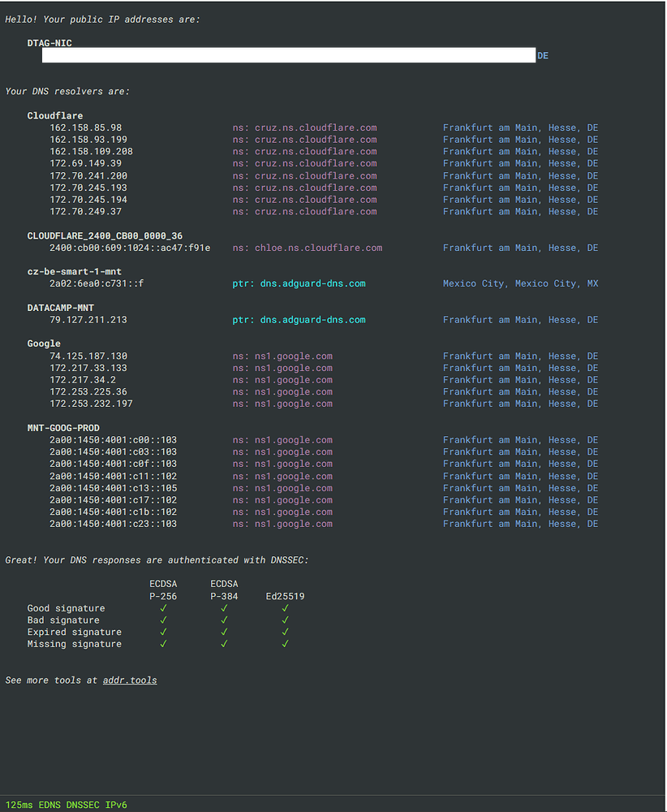
Task: Click the ECDSA P-256 column header
Action: pyautogui.click(x=163, y=590)
